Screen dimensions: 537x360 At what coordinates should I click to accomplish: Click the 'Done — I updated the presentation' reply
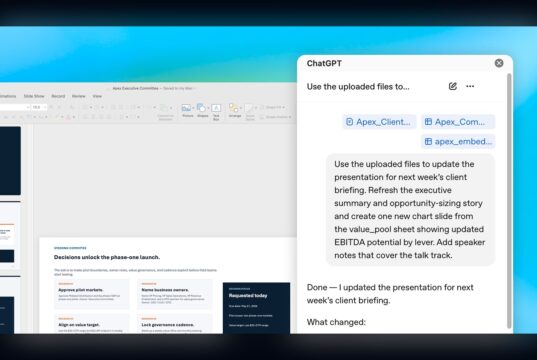[390, 294]
